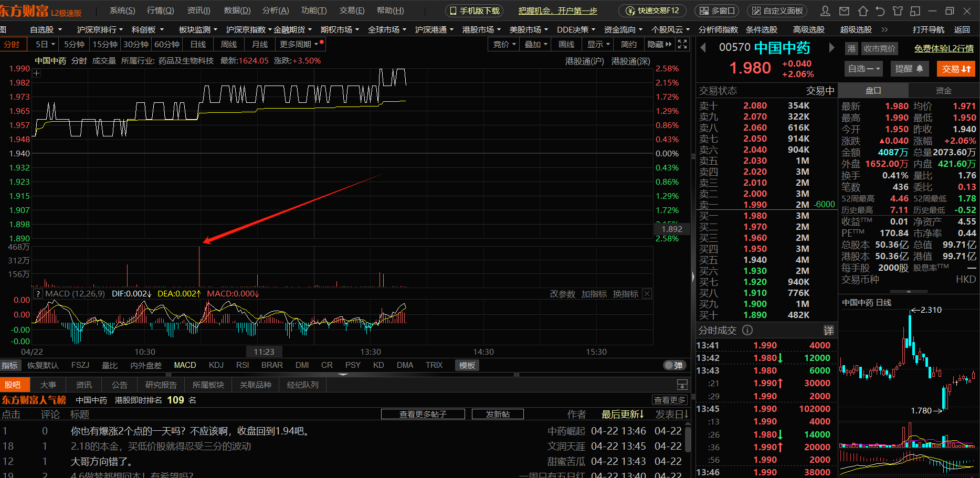Viewport: 980px width, 478px height.
Task: Expand the 港股市场 dropdown
Action: point(481,30)
